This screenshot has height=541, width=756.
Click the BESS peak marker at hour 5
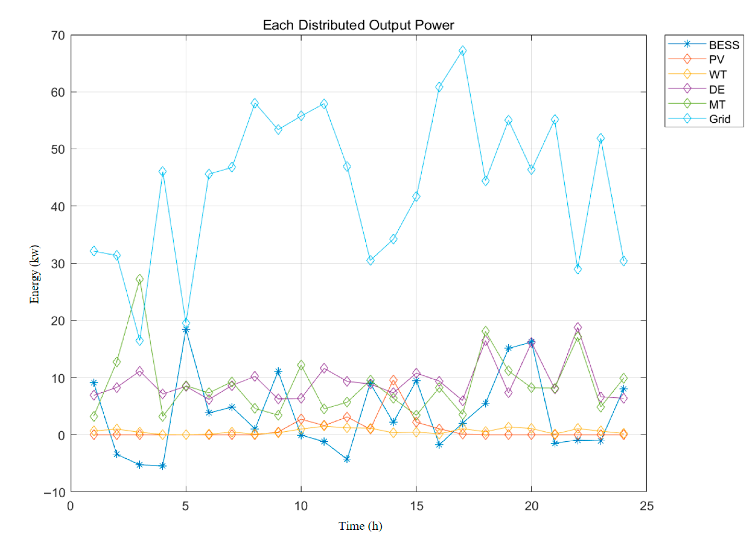pyautogui.click(x=186, y=330)
